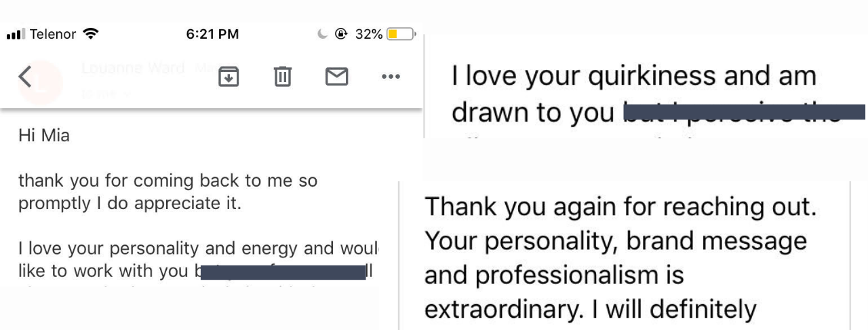The width and height of the screenshot is (868, 330).
Task: Archive this email with the archive icon
Action: point(228,77)
